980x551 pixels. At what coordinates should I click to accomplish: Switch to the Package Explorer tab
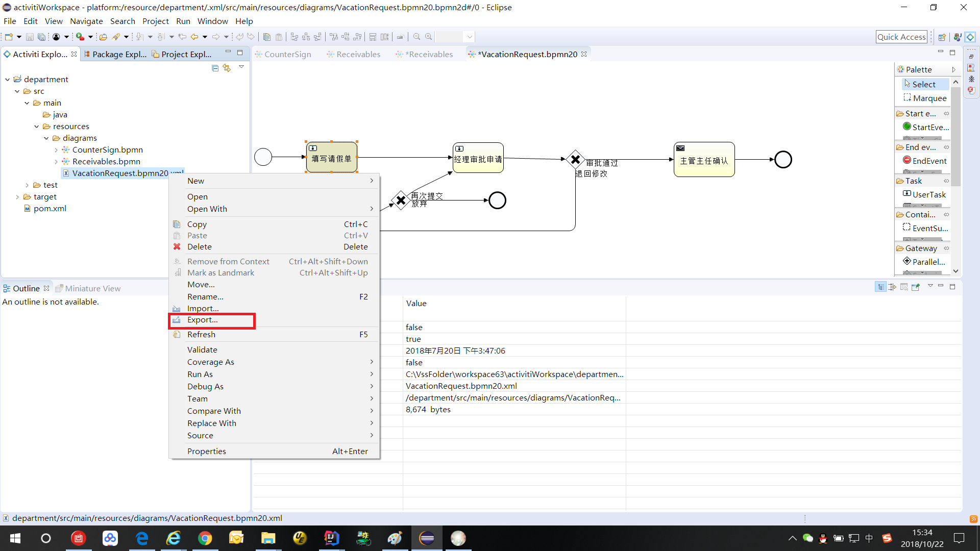[115, 54]
